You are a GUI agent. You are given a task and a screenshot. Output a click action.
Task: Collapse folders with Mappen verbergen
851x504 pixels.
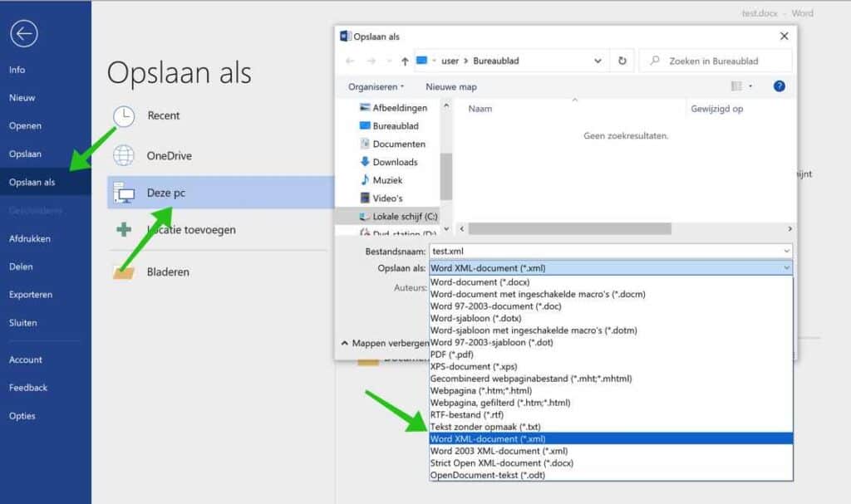coord(385,343)
